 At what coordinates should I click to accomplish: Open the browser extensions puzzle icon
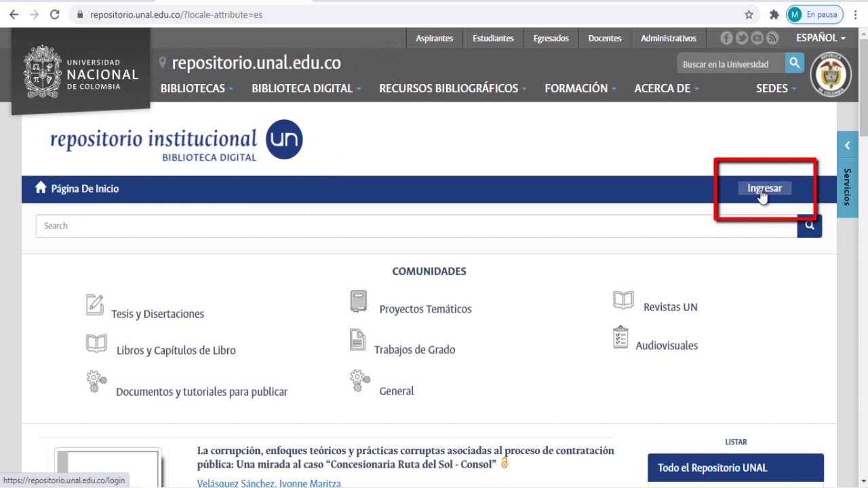(774, 14)
